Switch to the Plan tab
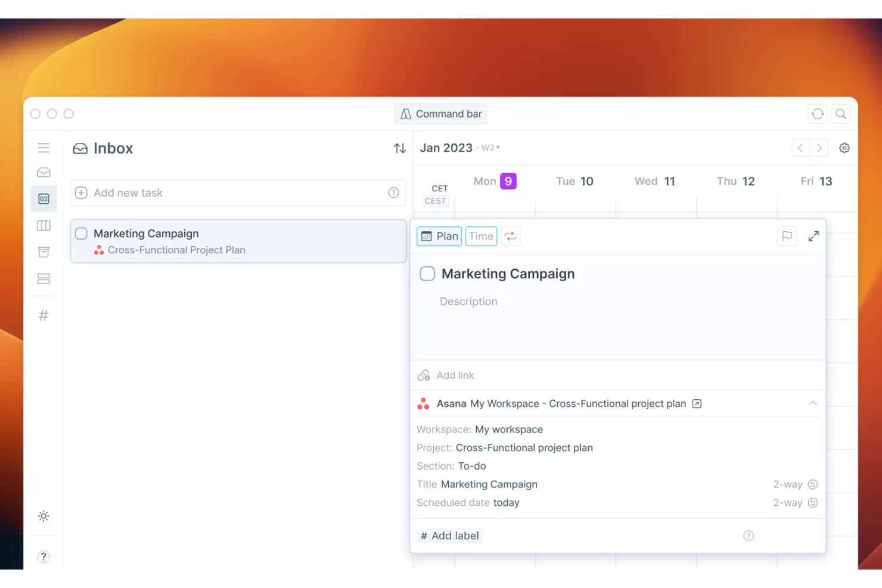 [440, 237]
